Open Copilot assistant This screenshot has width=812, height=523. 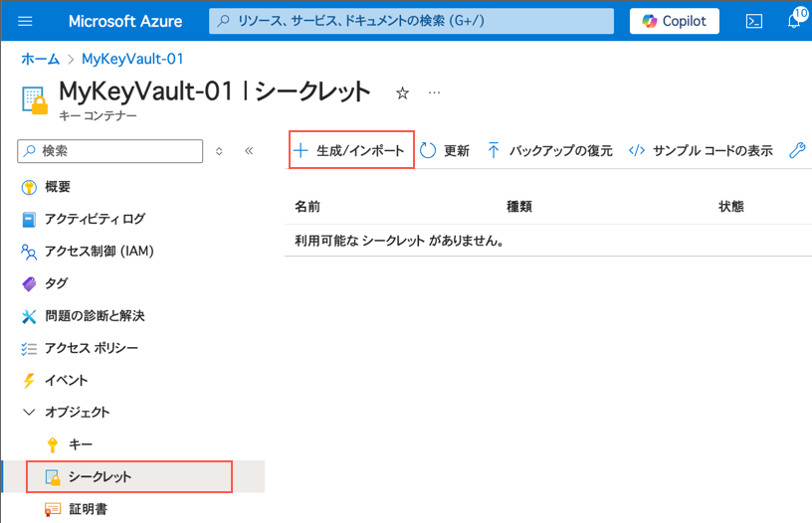tap(675, 21)
